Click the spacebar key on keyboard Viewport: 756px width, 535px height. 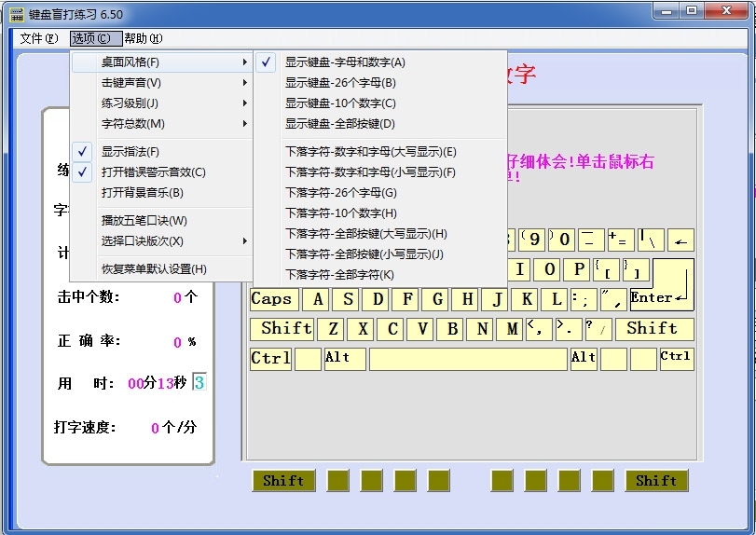point(468,359)
